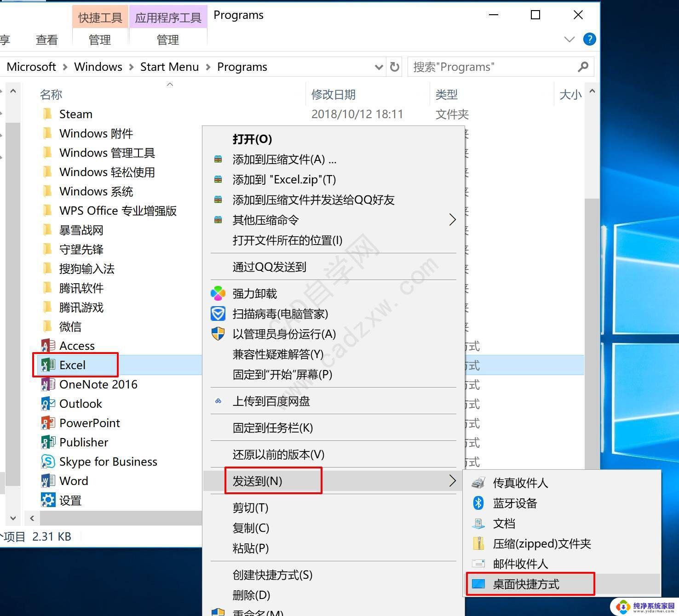The image size is (679, 616).
Task: Click the Word app icon
Action: (x=48, y=481)
